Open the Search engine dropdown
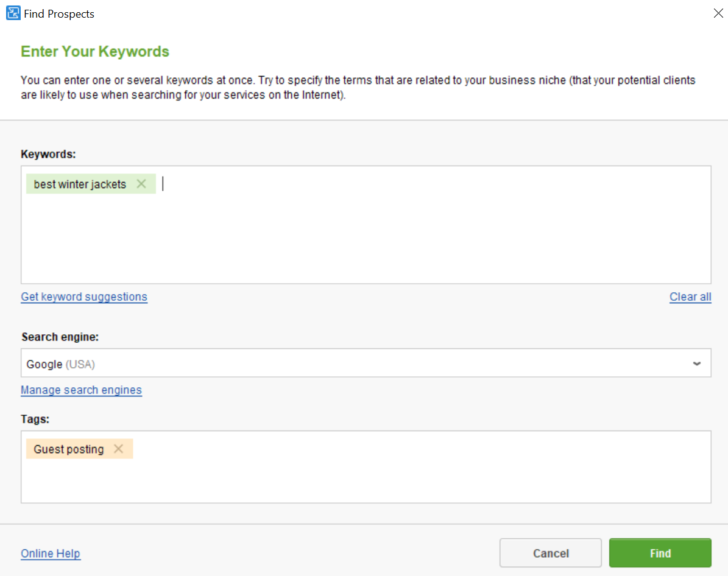This screenshot has width=728, height=576. point(366,363)
